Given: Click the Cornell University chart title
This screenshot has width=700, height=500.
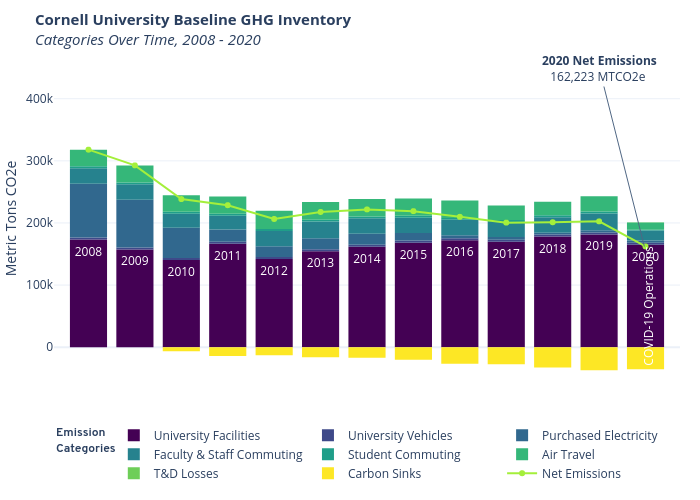Looking at the screenshot, I should click(x=193, y=20).
